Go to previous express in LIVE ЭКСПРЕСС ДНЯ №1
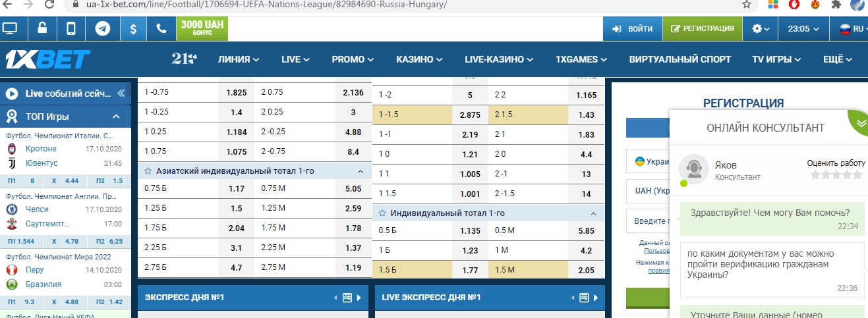This screenshot has height=318, width=868. pyautogui.click(x=574, y=298)
